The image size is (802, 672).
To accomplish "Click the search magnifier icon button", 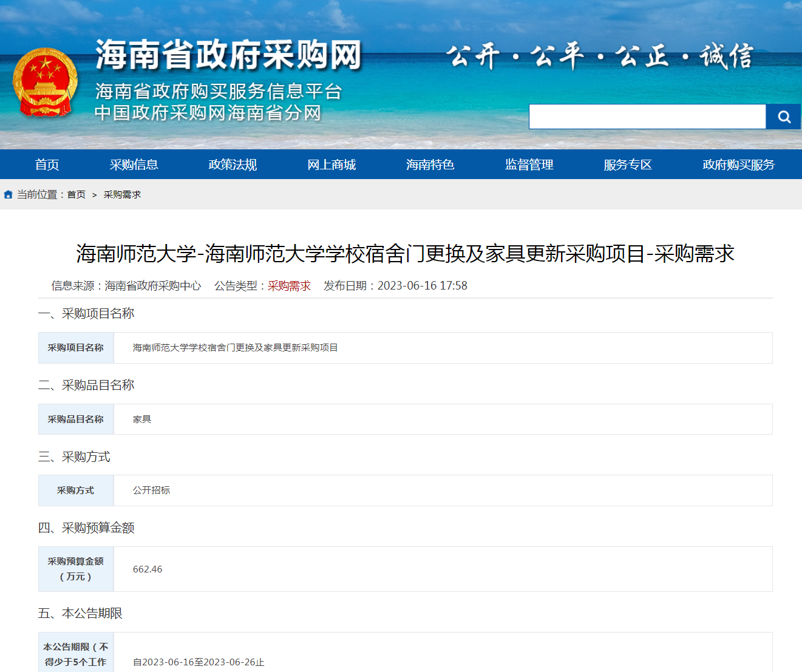I will click(784, 117).
